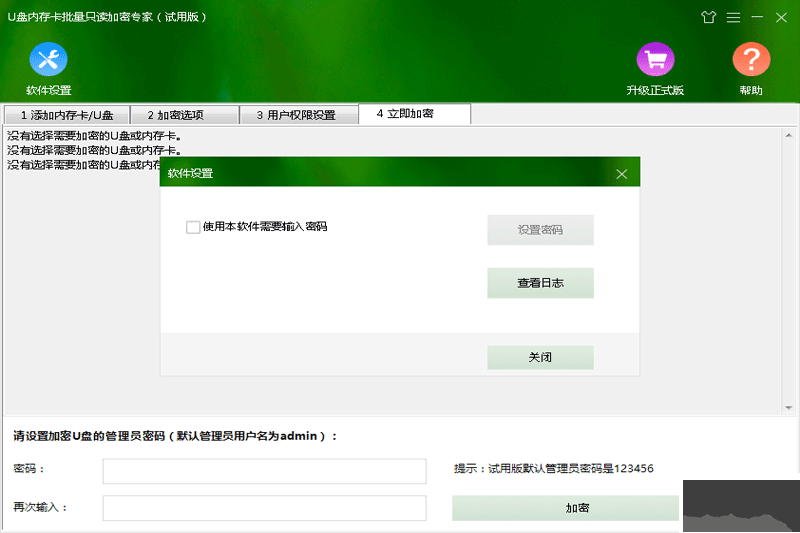
Task: Click the 升级正式版 label text
Action: [655, 90]
